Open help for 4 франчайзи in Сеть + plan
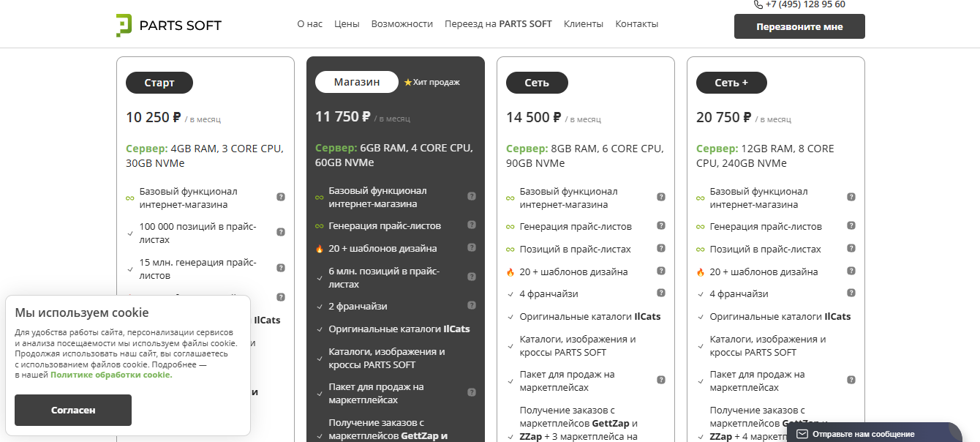This screenshot has height=442, width=980. pyautogui.click(x=851, y=293)
